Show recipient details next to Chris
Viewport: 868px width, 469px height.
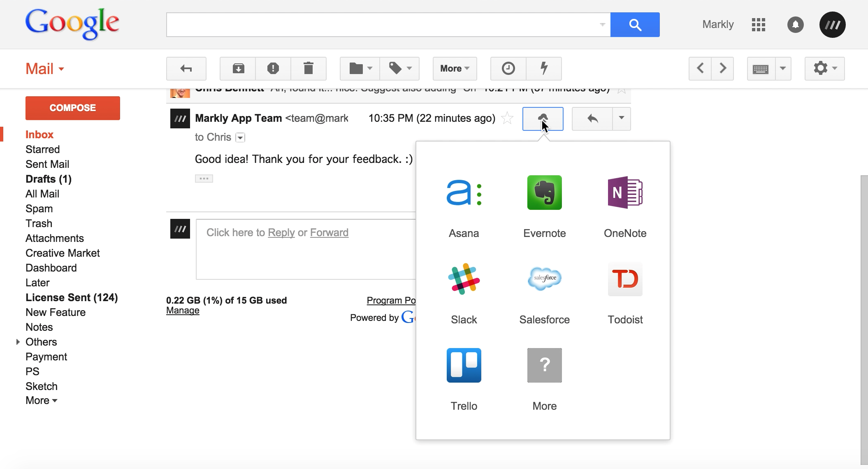coord(240,137)
